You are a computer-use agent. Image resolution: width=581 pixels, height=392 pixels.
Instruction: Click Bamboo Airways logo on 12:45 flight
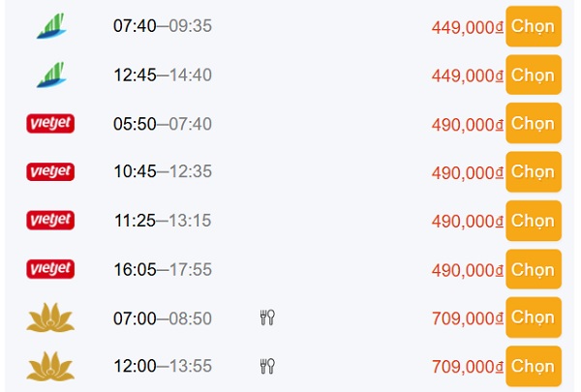click(x=50, y=75)
